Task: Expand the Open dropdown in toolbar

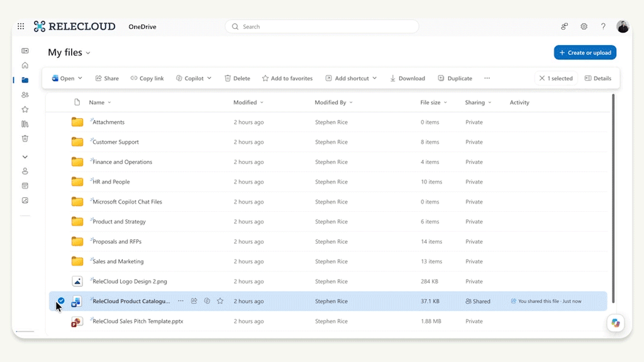Action: (80, 79)
